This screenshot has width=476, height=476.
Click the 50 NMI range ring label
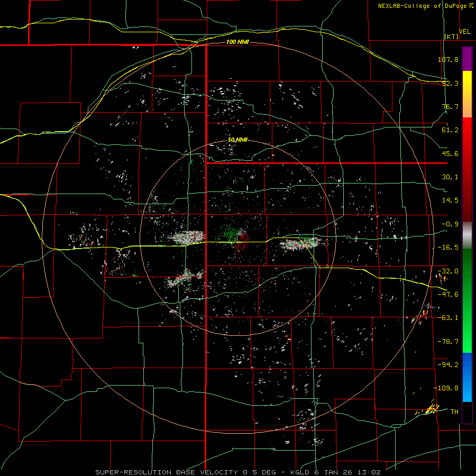click(237, 140)
